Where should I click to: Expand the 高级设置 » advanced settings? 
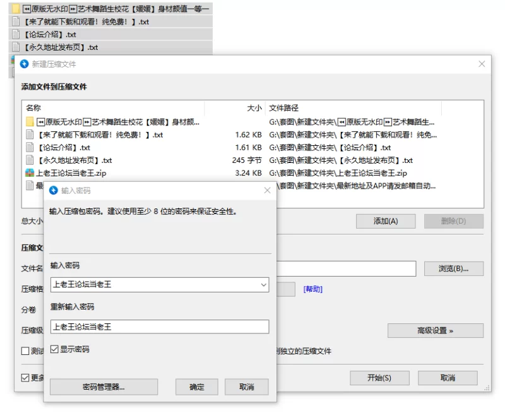435,330
